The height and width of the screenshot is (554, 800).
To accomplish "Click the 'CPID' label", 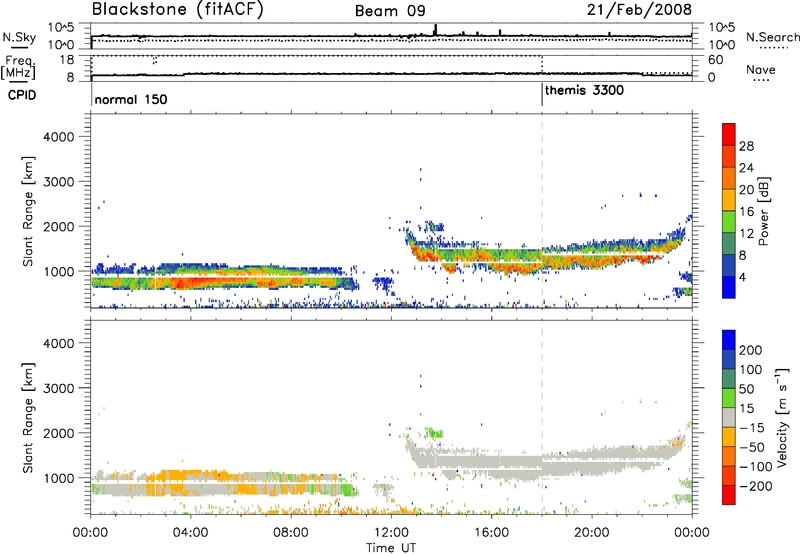I will pos(22,95).
